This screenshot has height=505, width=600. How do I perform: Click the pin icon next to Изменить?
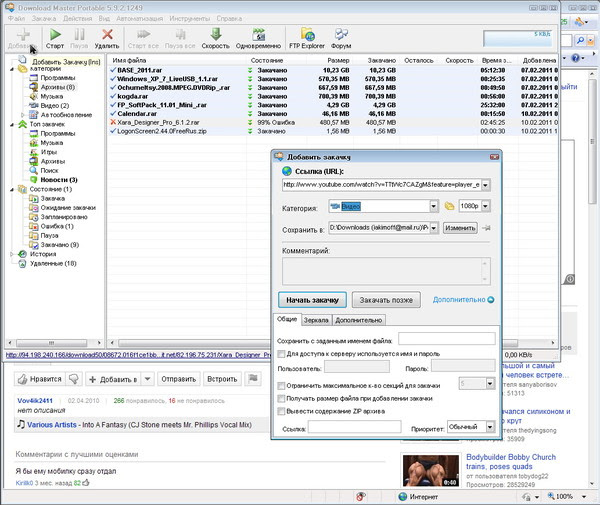486,228
